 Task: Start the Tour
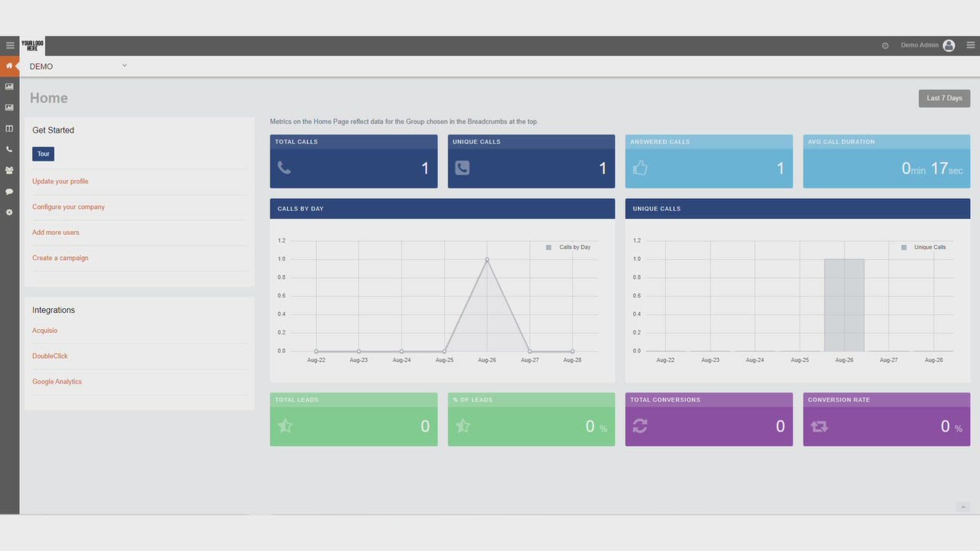tap(44, 154)
